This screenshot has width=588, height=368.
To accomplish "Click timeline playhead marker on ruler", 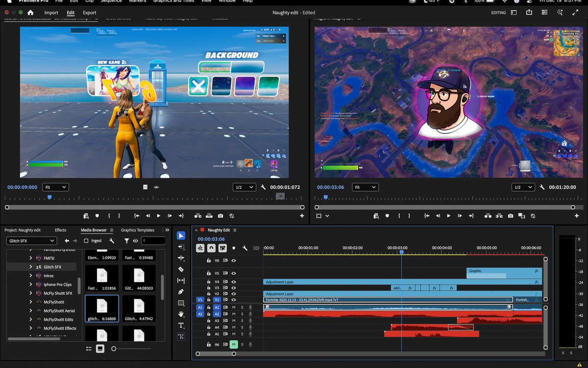I will (x=401, y=252).
